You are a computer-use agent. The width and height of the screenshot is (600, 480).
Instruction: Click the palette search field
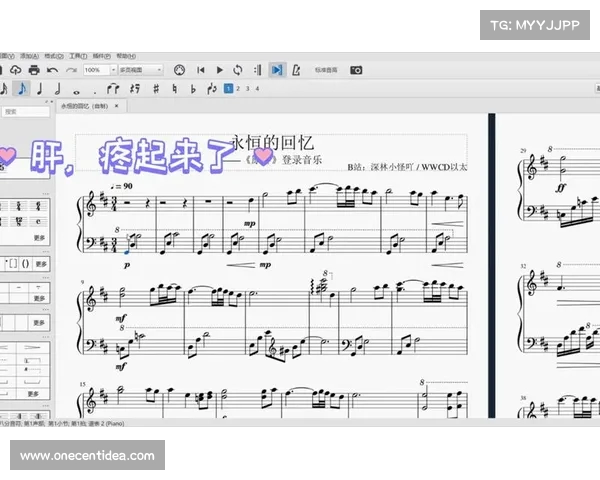25,112
